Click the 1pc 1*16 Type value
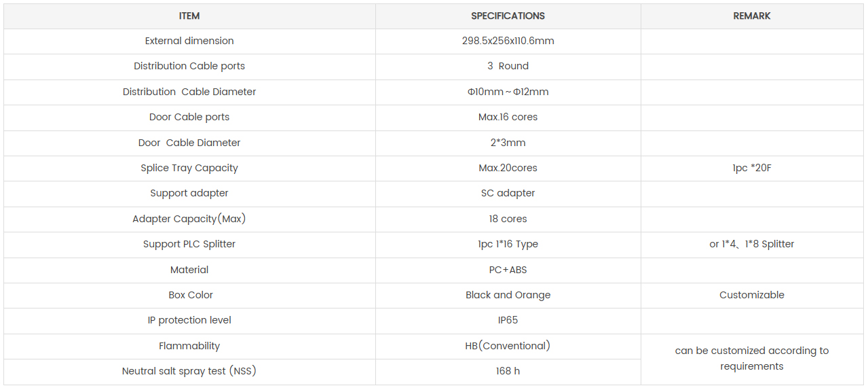 click(508, 244)
